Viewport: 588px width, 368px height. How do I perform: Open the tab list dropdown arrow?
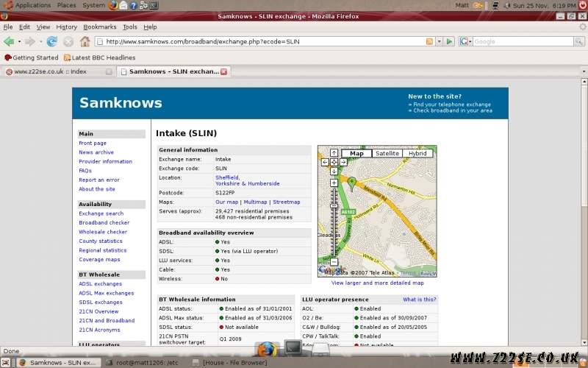coord(584,71)
